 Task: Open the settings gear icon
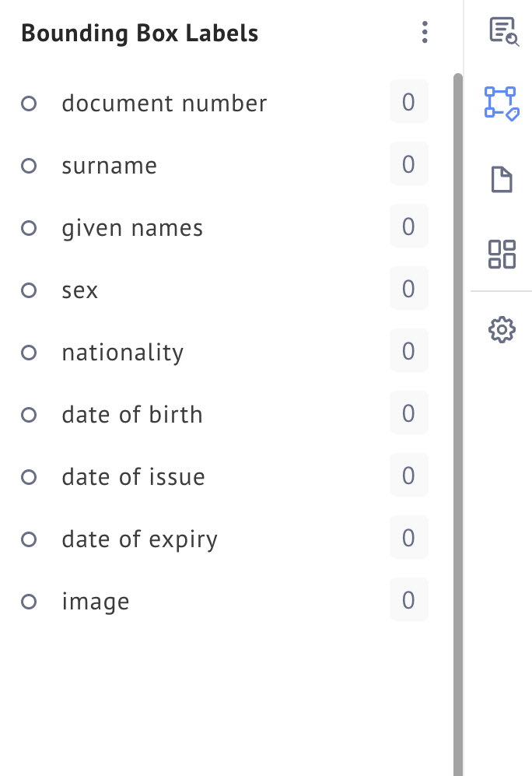tap(502, 330)
